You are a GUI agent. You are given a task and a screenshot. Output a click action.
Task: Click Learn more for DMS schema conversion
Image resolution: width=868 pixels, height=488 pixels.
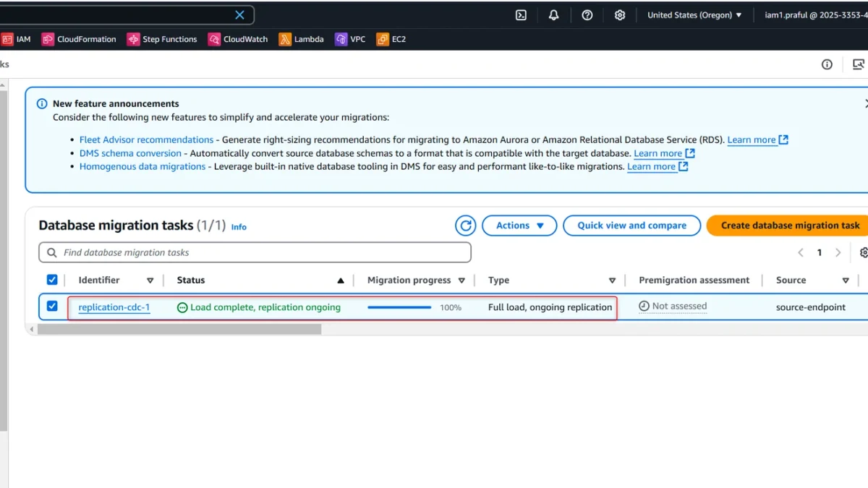pyautogui.click(x=664, y=153)
